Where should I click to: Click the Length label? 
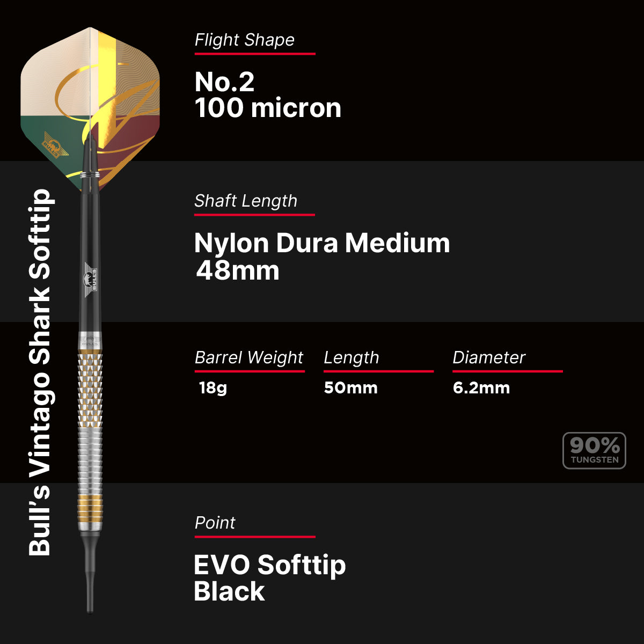click(x=351, y=357)
